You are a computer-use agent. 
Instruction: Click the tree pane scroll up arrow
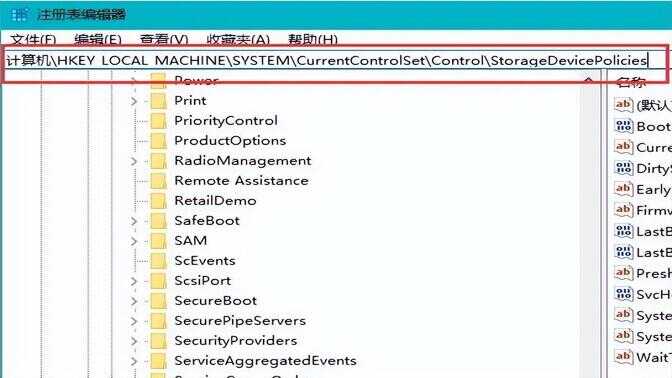pos(588,81)
